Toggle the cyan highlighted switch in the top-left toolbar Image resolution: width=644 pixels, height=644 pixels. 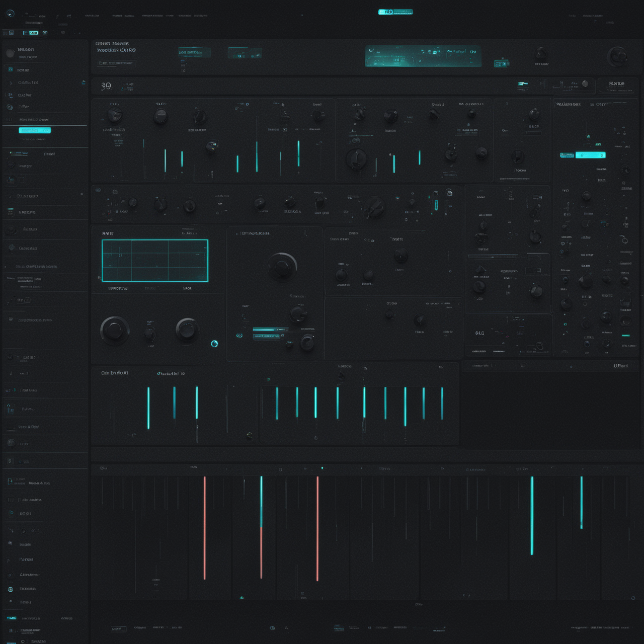coord(33,33)
